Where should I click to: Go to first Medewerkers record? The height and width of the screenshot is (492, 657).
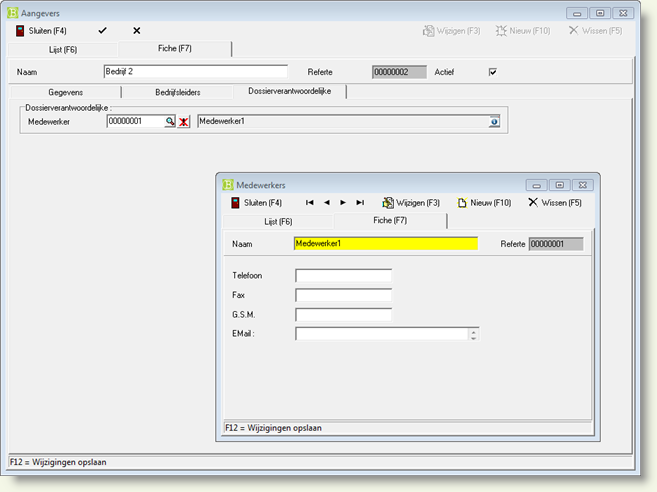[310, 203]
